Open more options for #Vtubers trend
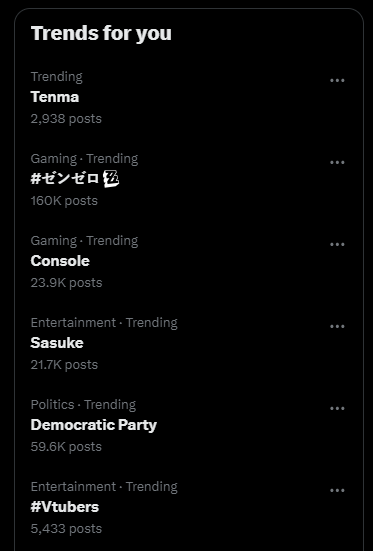 point(337,490)
